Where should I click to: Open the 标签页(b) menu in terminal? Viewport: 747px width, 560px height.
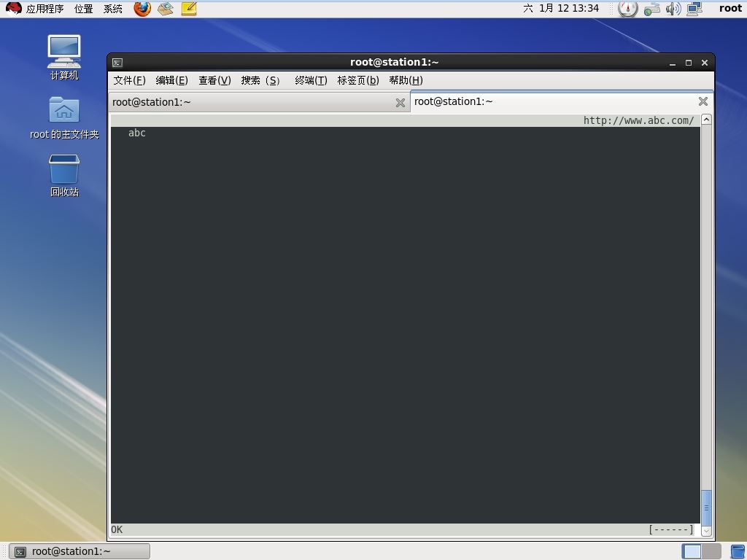357,80
